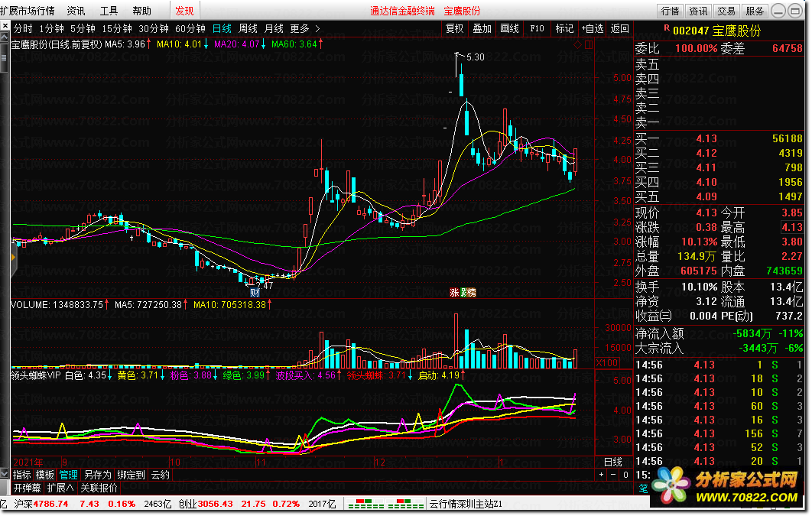Click the 财 financial marker on the chart

255,293
